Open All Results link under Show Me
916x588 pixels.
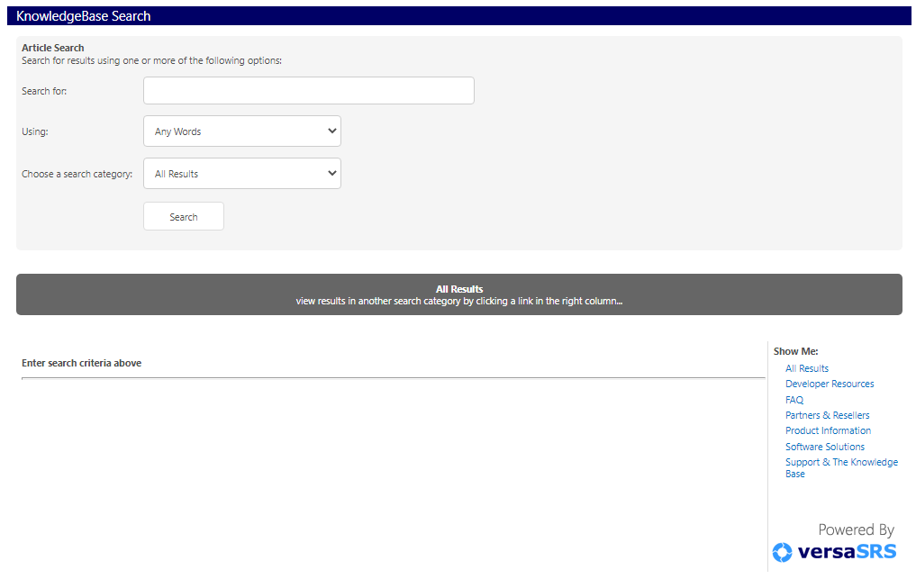(x=806, y=368)
